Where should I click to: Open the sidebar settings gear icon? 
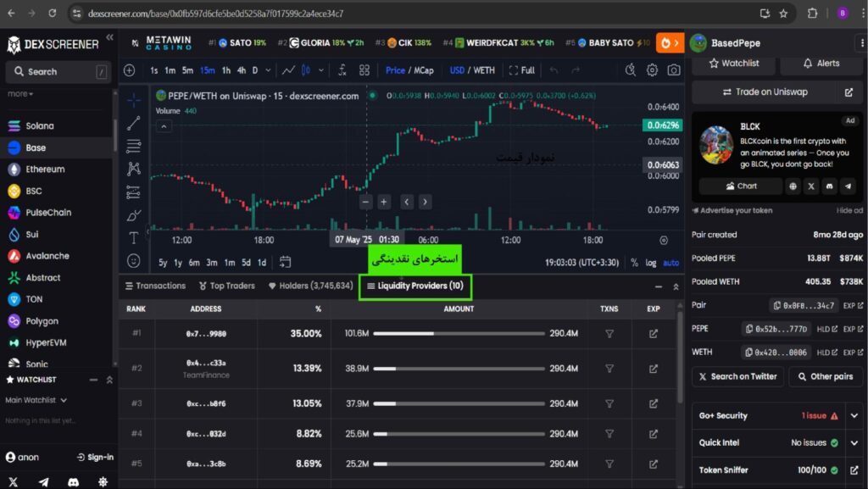(103, 482)
